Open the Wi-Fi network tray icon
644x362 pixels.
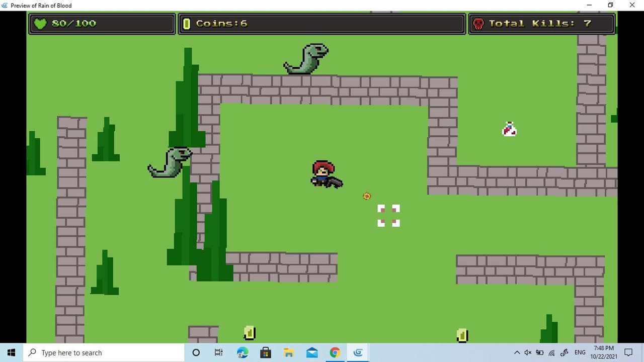click(552, 352)
